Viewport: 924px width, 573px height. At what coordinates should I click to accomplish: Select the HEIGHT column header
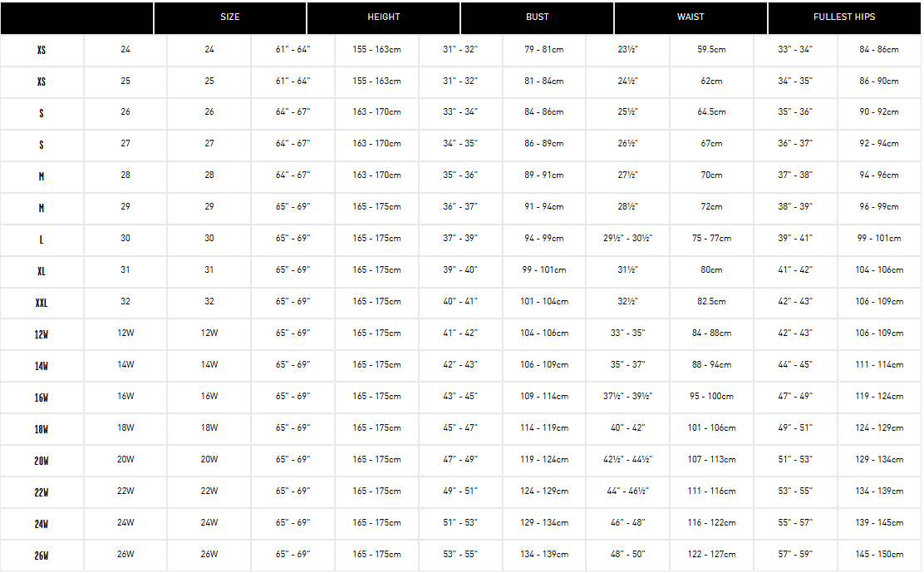(x=384, y=17)
